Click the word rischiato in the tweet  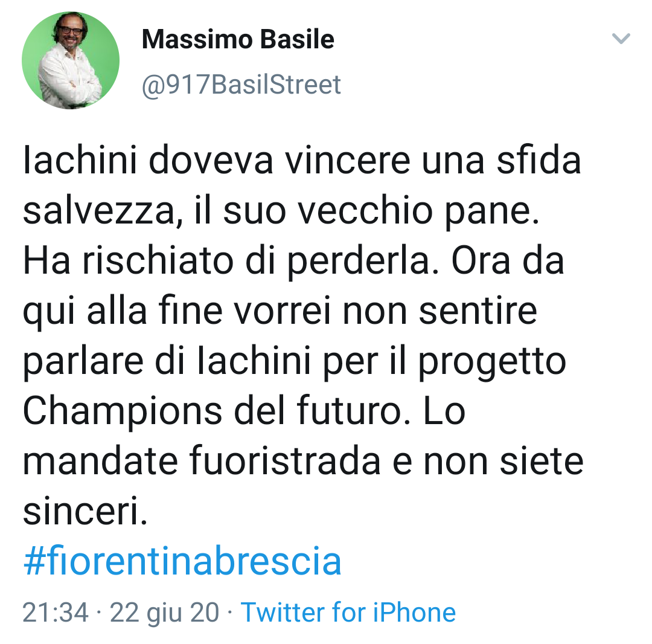(158, 261)
